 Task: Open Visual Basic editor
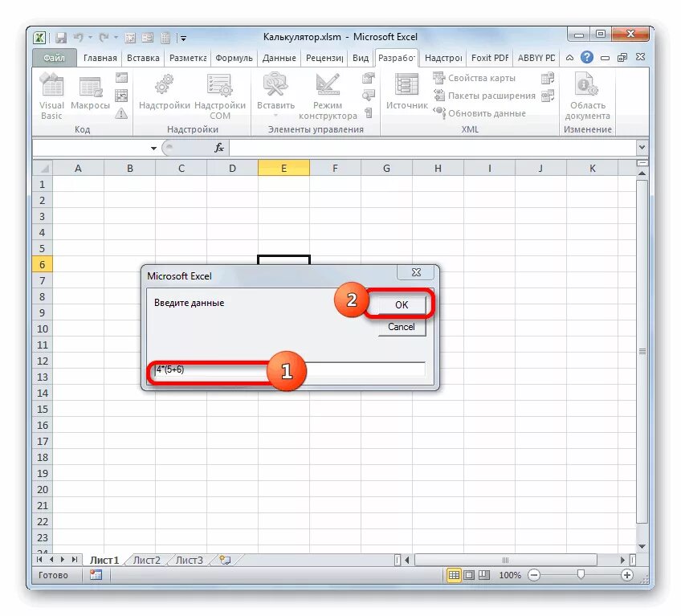pos(51,96)
